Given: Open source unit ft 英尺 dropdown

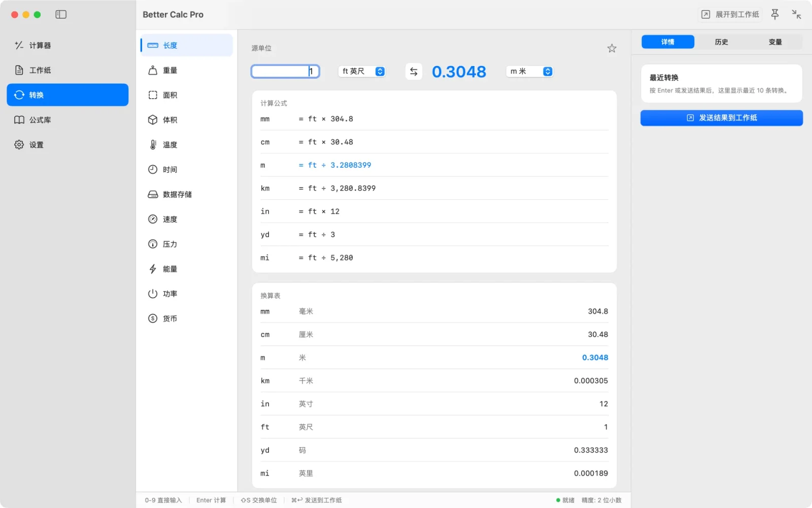Looking at the screenshot, I should click(362, 72).
